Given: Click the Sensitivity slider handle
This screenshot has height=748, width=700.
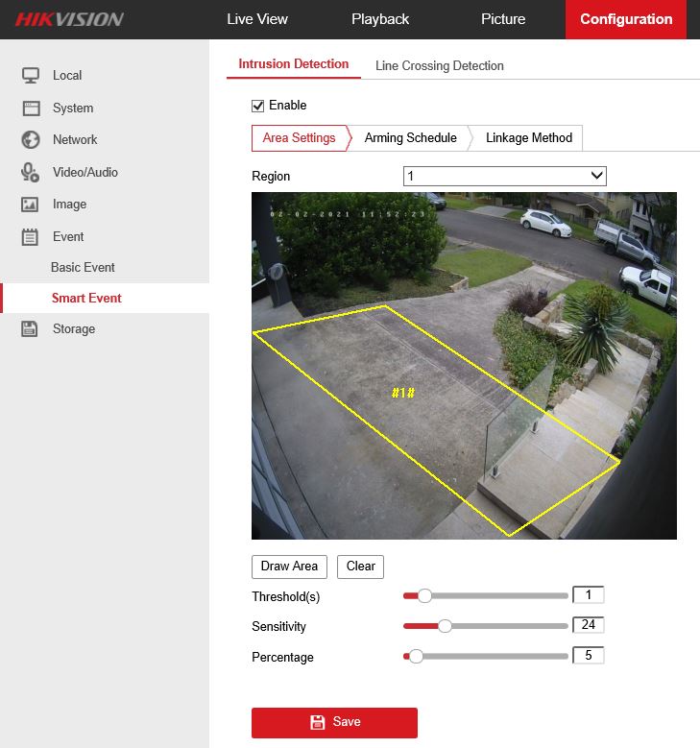Looking at the screenshot, I should point(445,626).
